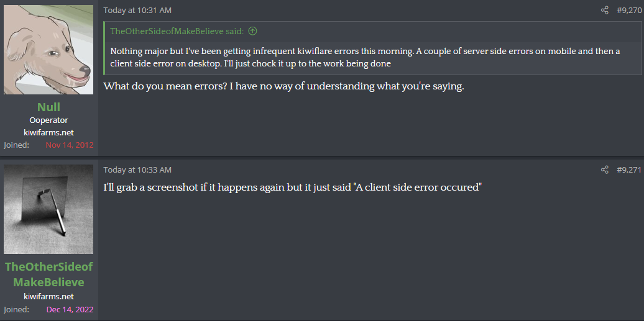Image resolution: width=644 pixels, height=321 pixels.
Task: Open TheOtherSideofMakeBelieve's mirror avatar
Action: pos(48,209)
